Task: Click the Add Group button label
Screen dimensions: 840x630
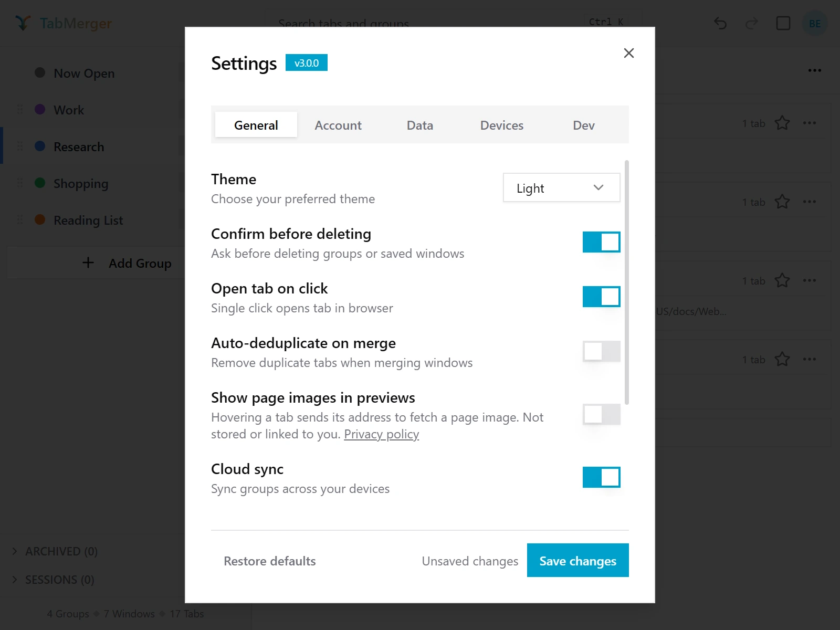Action: click(x=140, y=263)
